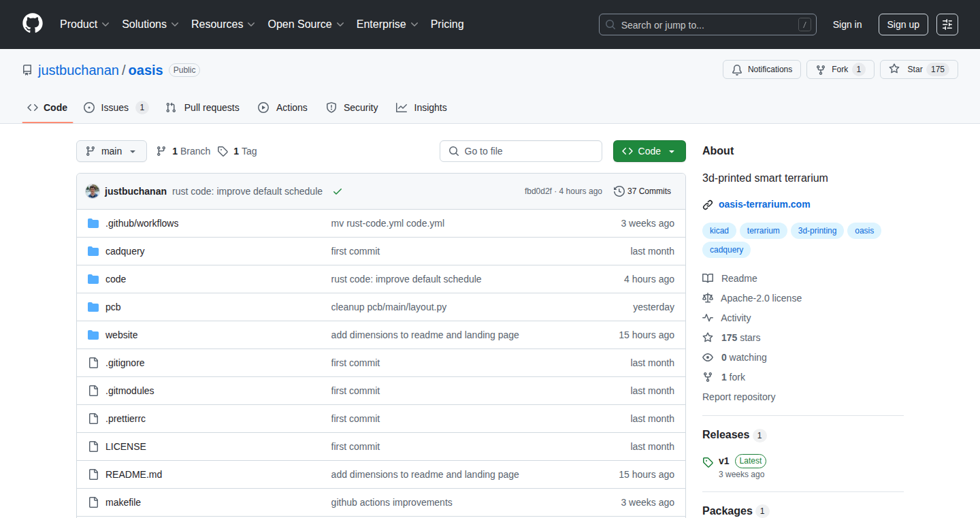
Task: Select the kicad topic tag
Action: tap(719, 231)
